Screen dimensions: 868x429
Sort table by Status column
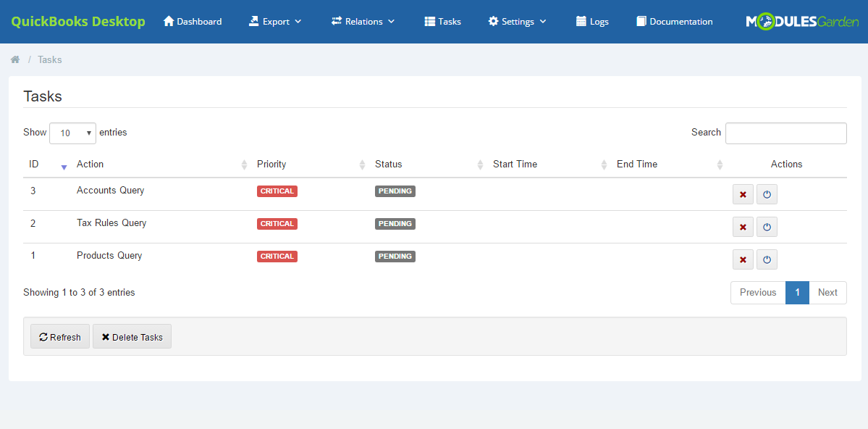428,164
